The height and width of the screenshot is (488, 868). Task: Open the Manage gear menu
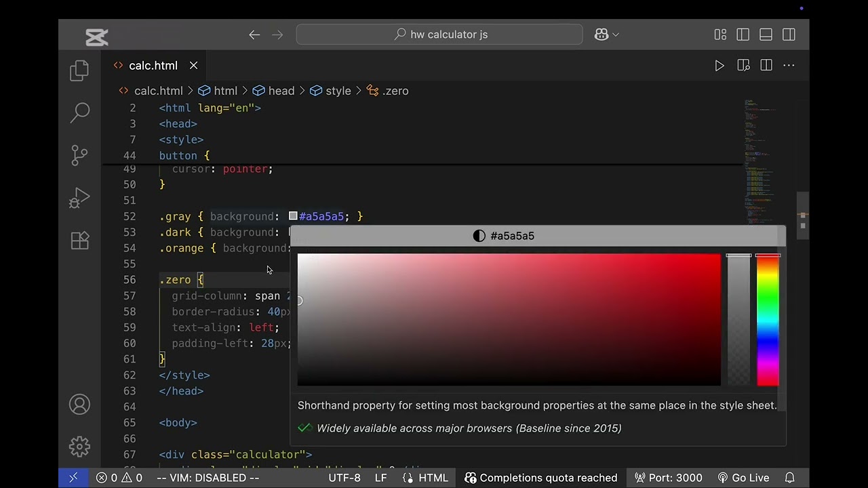[x=79, y=447]
